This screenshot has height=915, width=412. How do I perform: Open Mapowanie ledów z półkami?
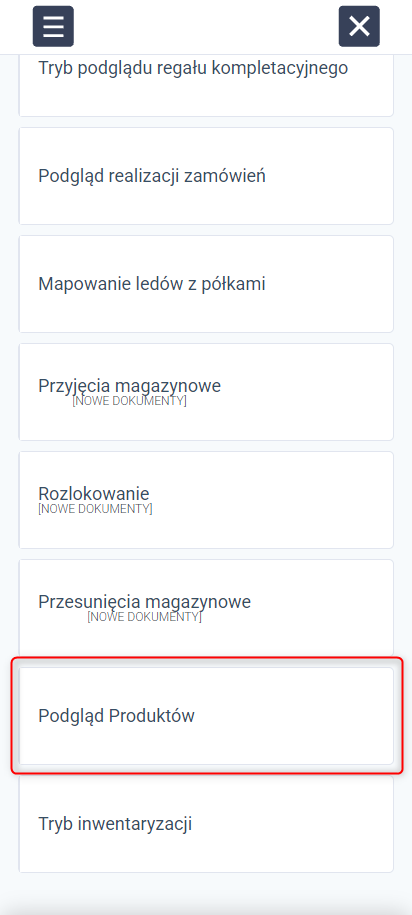206,284
